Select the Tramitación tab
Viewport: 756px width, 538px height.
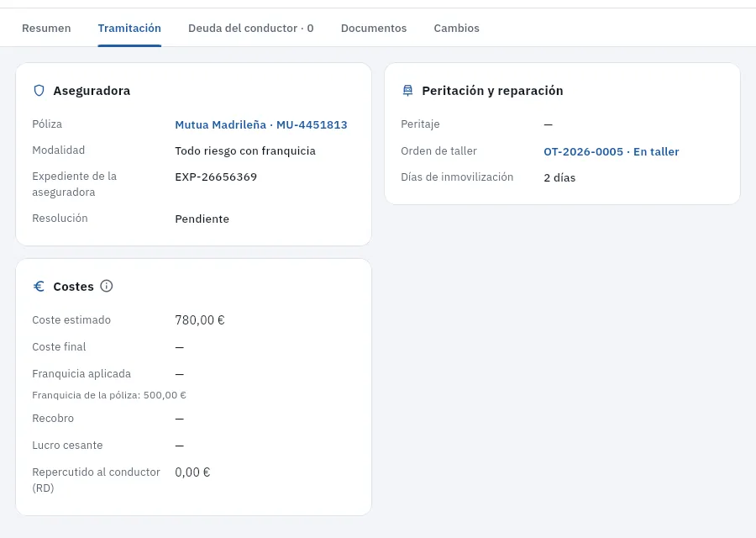[x=129, y=28]
